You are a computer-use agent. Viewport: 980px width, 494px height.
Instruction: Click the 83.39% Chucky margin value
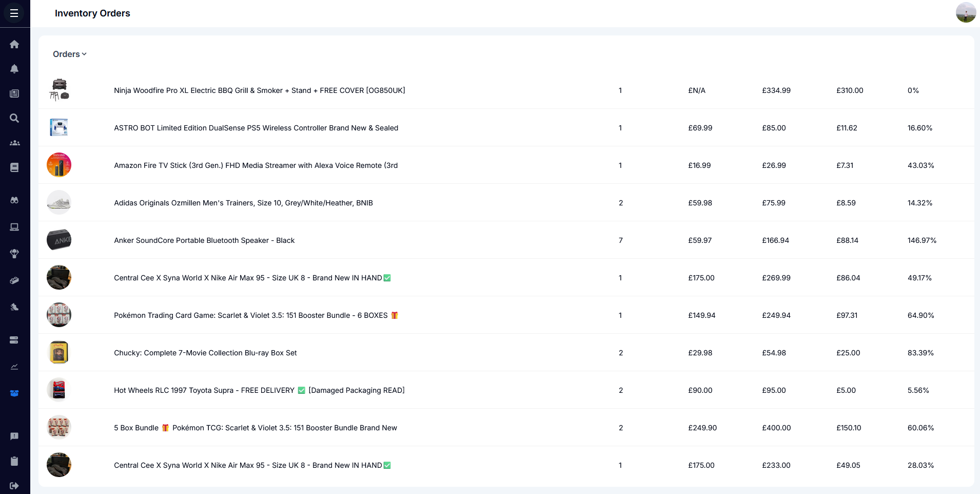point(920,353)
